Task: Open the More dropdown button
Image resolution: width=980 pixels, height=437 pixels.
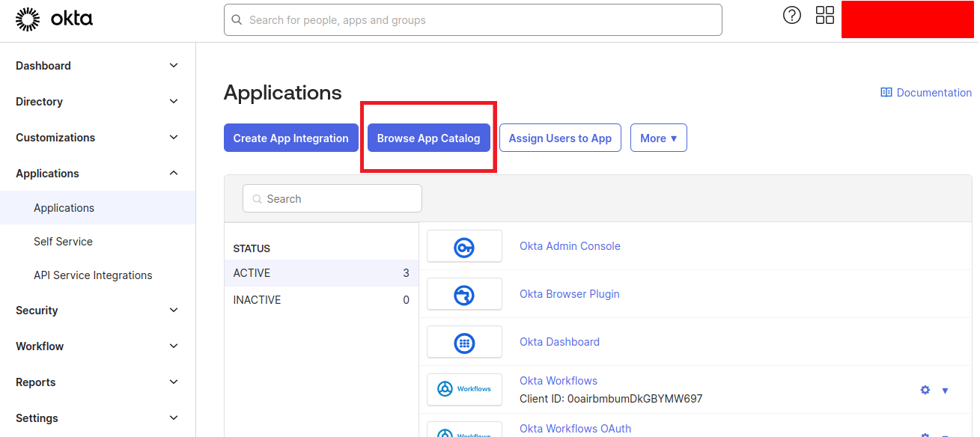Action: (x=658, y=138)
